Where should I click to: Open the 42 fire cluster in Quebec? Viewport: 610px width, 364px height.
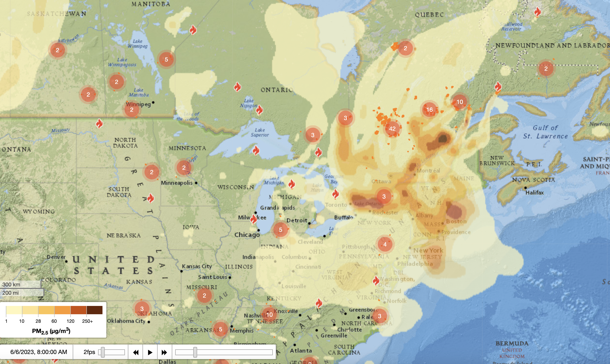[392, 129]
